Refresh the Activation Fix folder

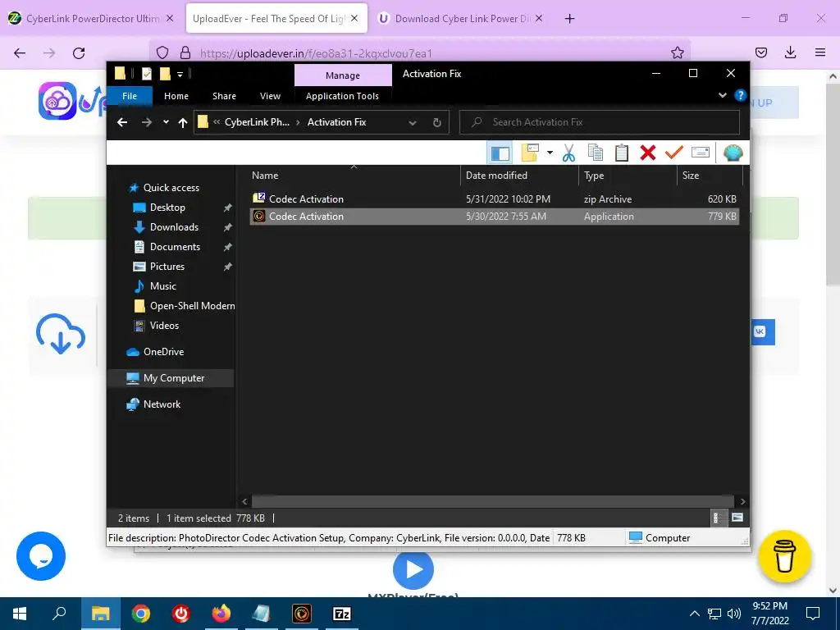pos(436,123)
